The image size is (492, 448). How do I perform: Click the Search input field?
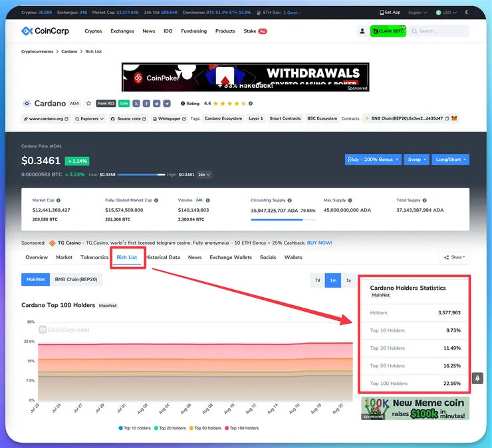click(x=439, y=31)
